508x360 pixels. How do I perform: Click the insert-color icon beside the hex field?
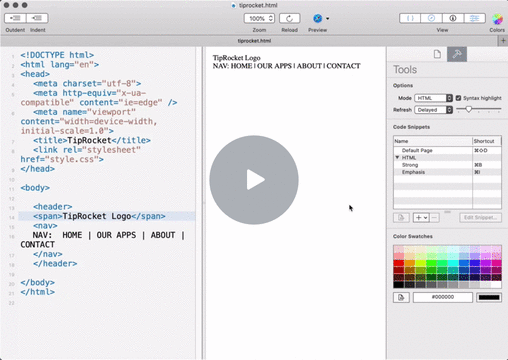(401, 297)
